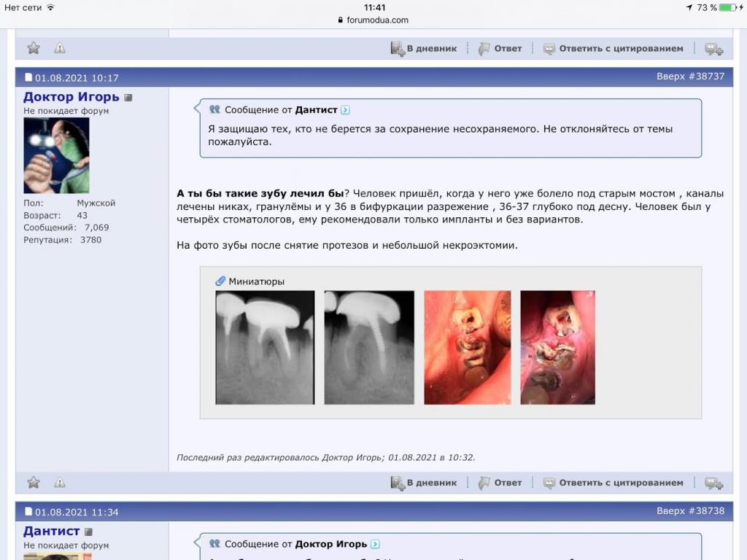The width and height of the screenshot is (747, 560).
Task: Open Дантист username in the bottom post
Action: point(51,531)
